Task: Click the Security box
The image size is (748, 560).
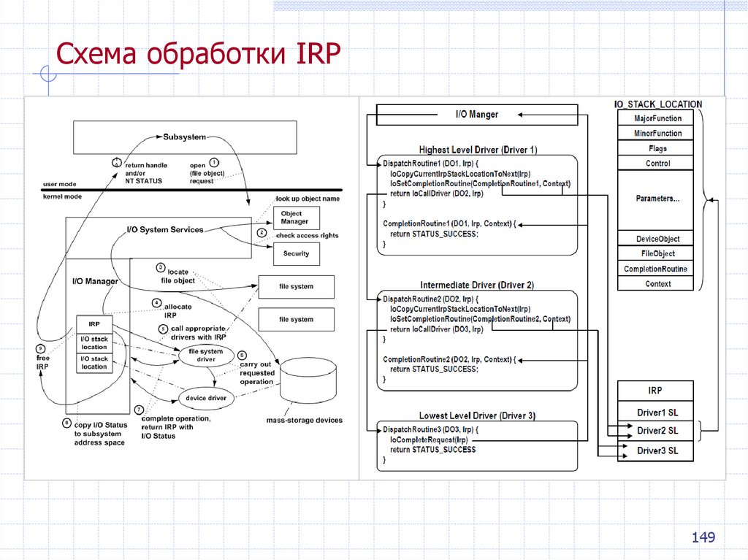Action: 297,254
